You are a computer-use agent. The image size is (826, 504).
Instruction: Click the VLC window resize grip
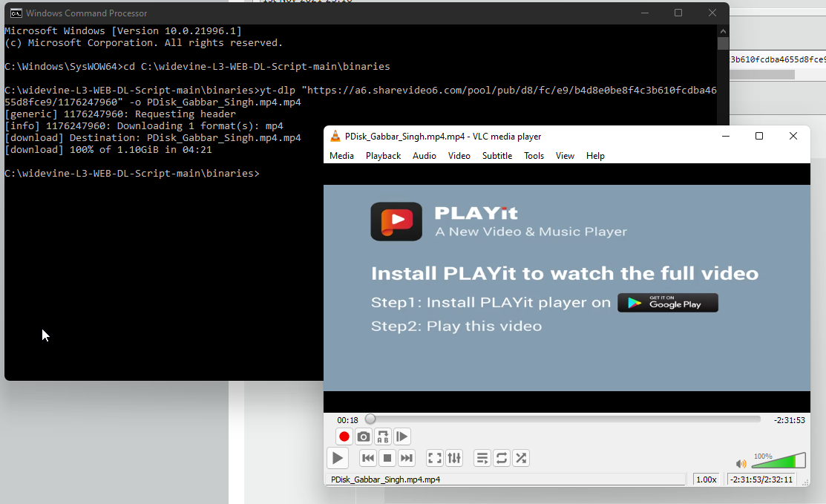[x=805, y=482]
